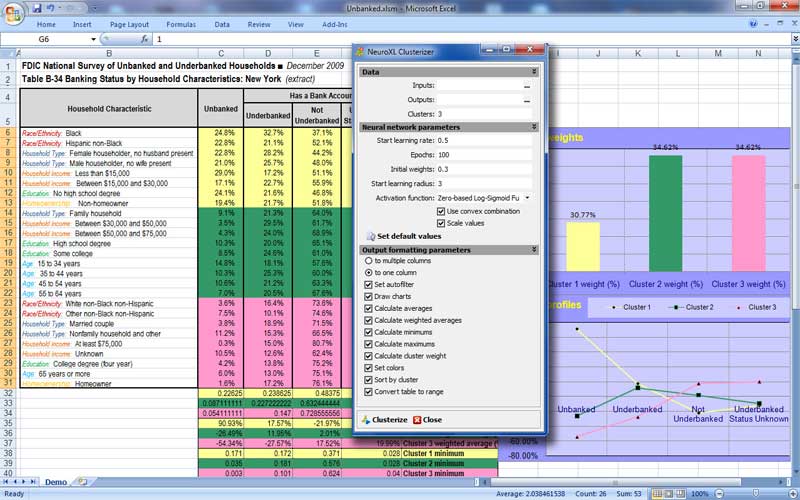Screen dimensions: 800x500
Task: Open the Data ribbon tab
Action: click(x=222, y=24)
